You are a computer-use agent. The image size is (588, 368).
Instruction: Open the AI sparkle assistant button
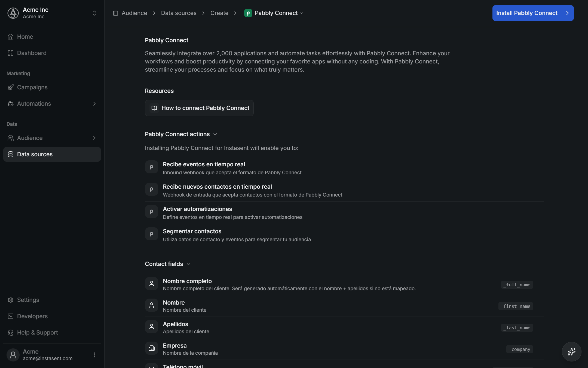pos(571,352)
